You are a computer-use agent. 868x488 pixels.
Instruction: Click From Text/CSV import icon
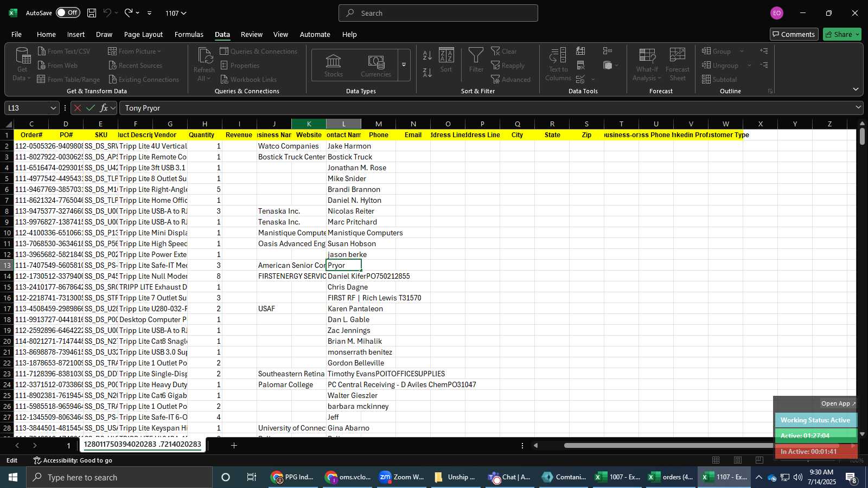[x=42, y=51]
